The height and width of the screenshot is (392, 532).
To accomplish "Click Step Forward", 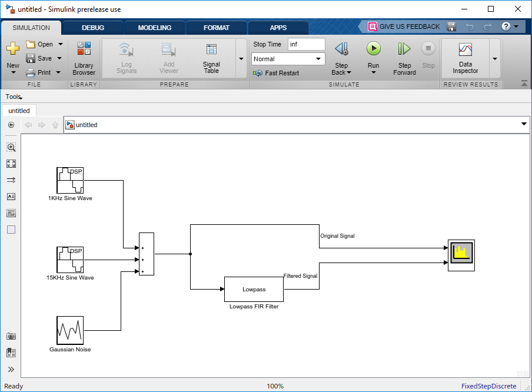I will tap(404, 58).
